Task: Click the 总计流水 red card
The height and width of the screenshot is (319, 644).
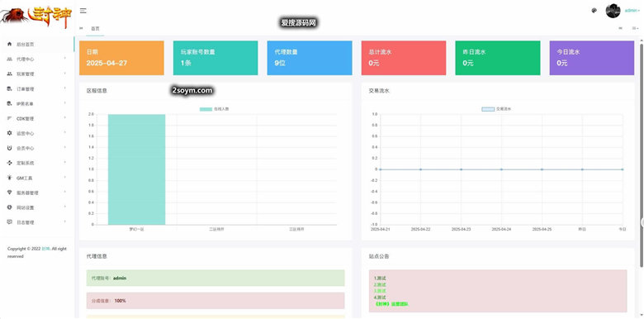Action: coord(404,58)
